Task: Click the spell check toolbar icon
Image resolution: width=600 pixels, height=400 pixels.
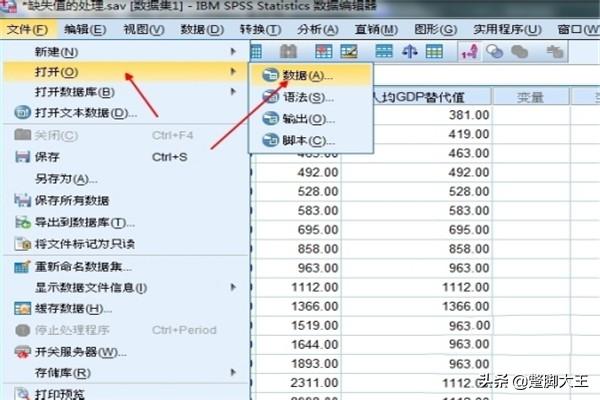Action: (555, 51)
